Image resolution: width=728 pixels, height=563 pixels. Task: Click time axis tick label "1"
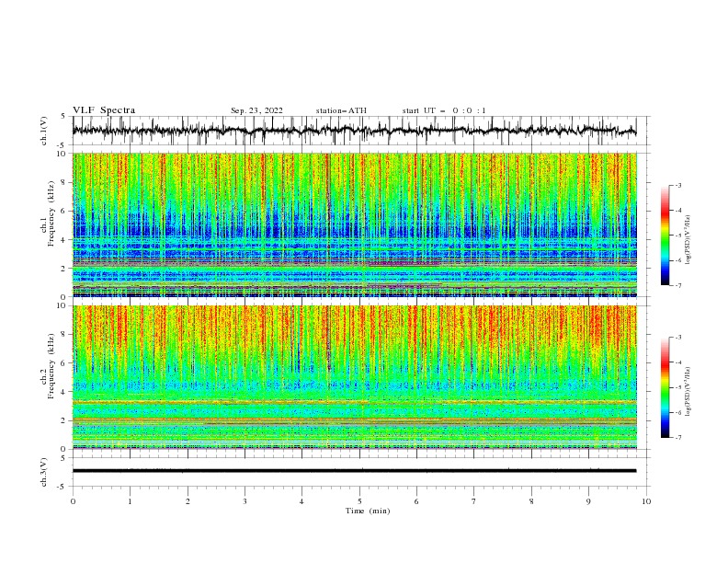pos(130,501)
